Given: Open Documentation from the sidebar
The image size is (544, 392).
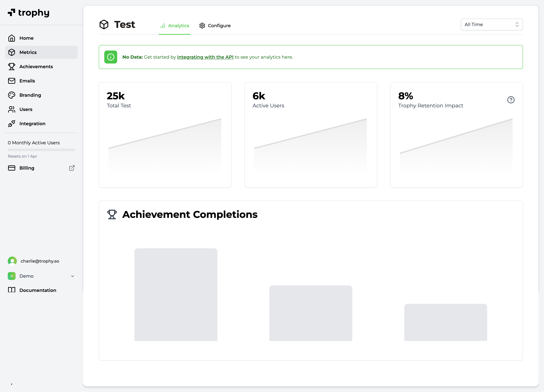Looking at the screenshot, I should coord(38,290).
